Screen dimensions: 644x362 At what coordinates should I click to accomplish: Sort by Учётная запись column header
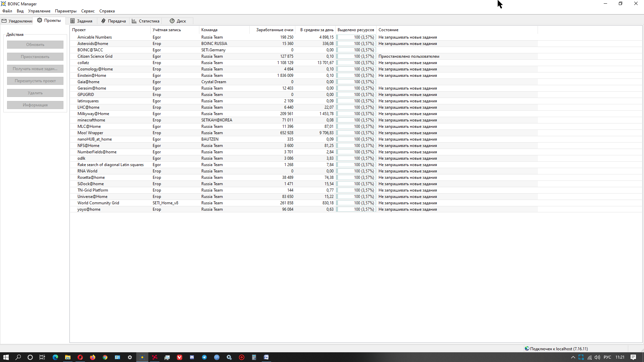pyautogui.click(x=175, y=30)
